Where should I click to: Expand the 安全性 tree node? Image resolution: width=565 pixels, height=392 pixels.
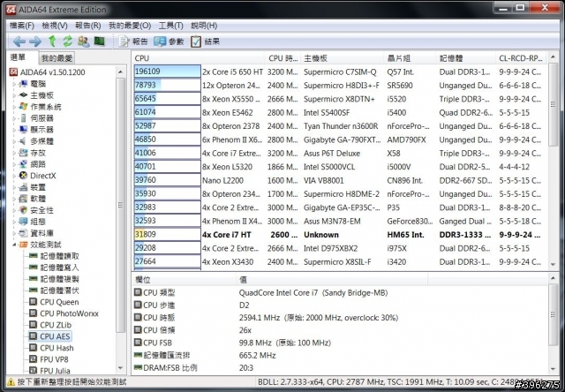pos(14,210)
